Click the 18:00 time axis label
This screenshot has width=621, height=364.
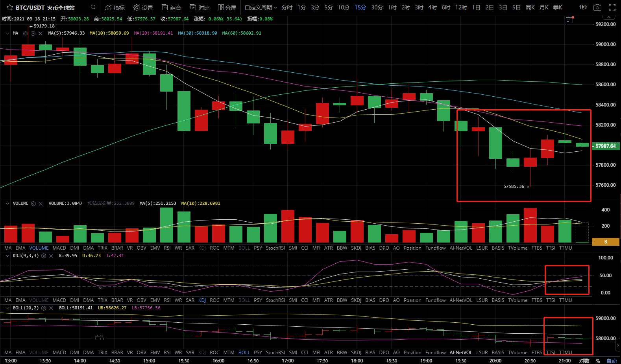[357, 361]
